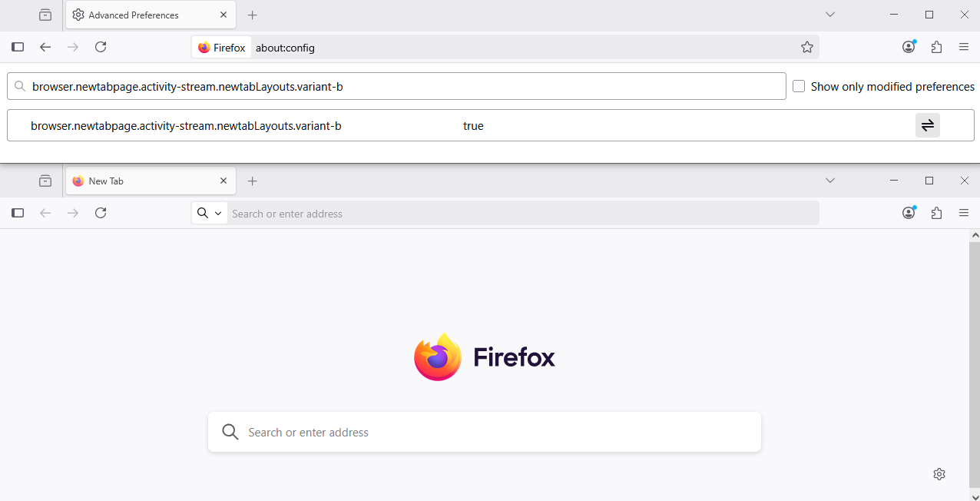Open new tab beside Advanced Preferences tab
The height and width of the screenshot is (501, 980).
tap(253, 15)
